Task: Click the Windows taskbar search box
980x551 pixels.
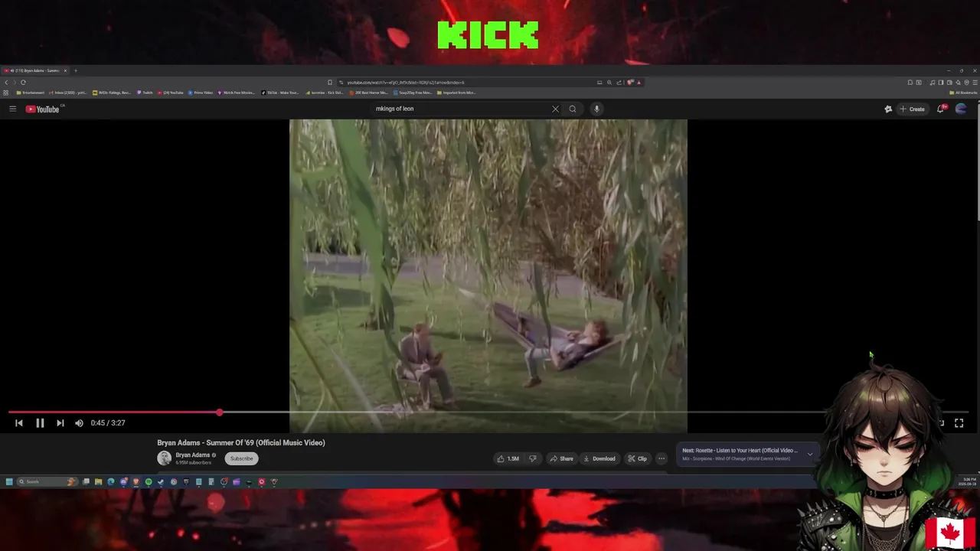Action: coord(47,481)
